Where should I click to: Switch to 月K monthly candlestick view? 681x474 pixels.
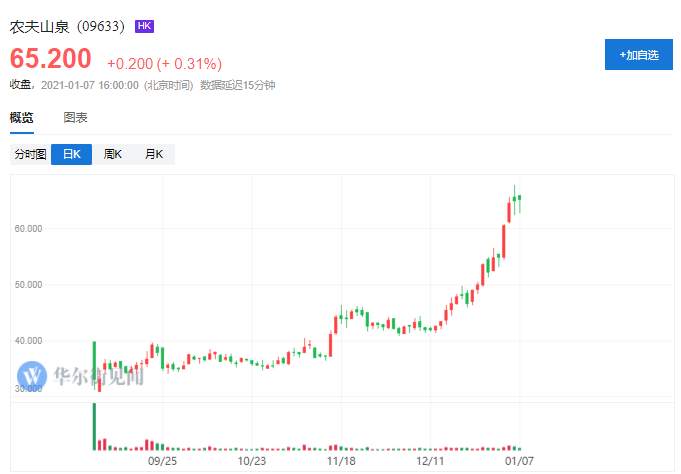[x=154, y=154]
